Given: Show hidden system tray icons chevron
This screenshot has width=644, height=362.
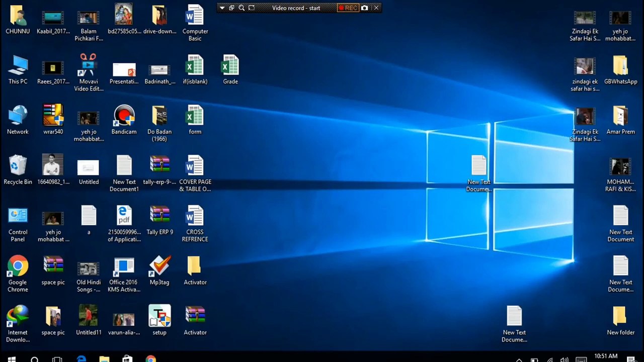Looking at the screenshot, I should point(519,359).
